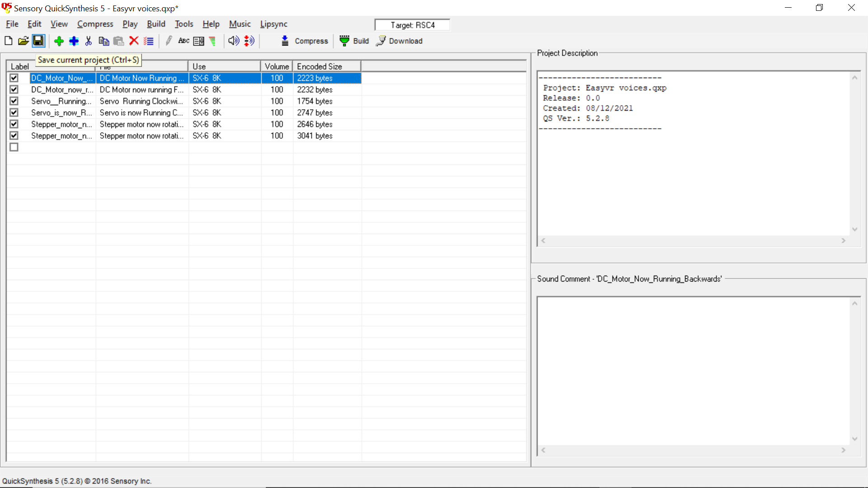Expand the View menu
The width and height of the screenshot is (868, 488).
pyautogui.click(x=59, y=24)
